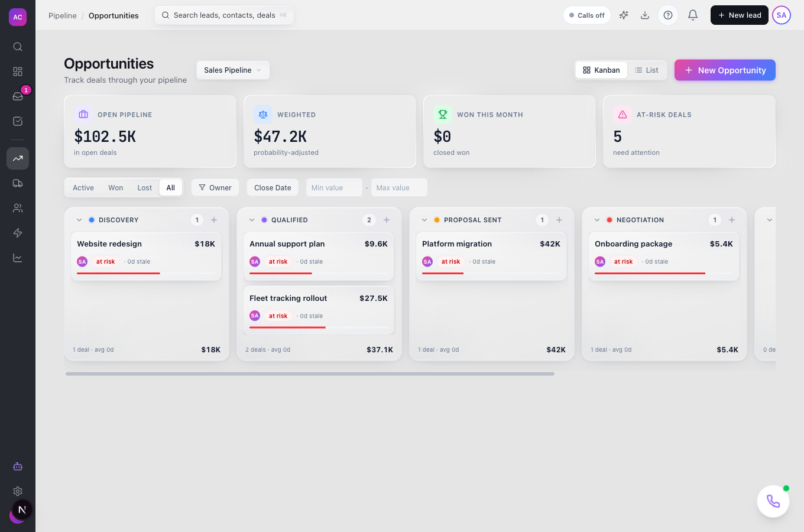Collapse the Negotiation column
804x532 pixels.
(597, 220)
